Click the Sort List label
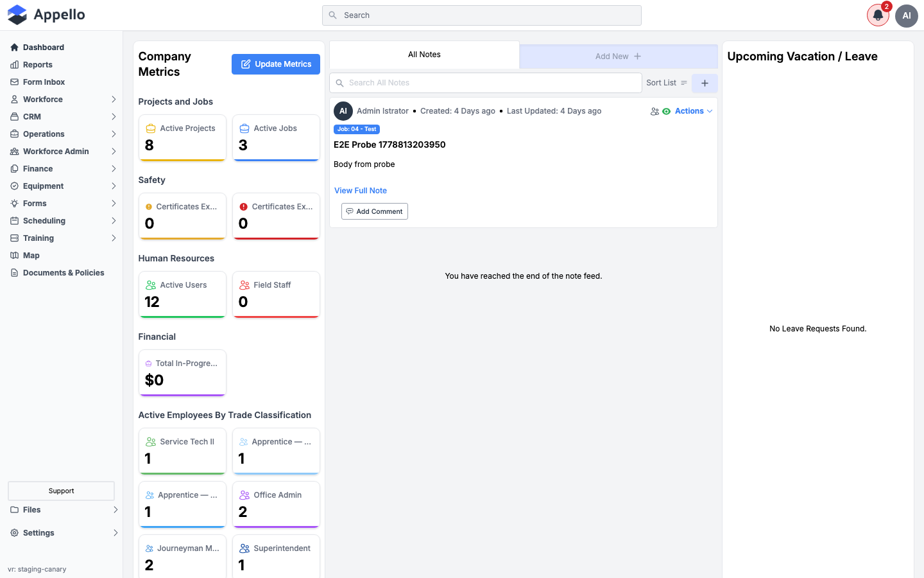Viewport: 924px width, 578px height. pyautogui.click(x=661, y=83)
